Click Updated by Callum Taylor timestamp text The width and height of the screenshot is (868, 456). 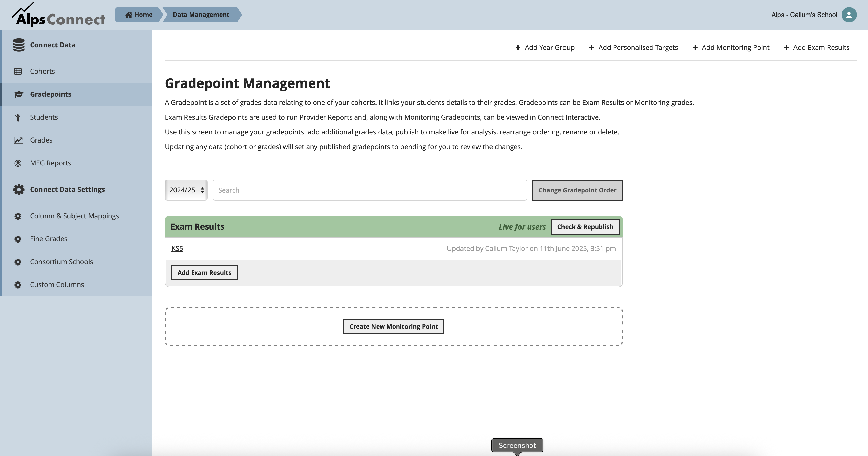tap(531, 249)
